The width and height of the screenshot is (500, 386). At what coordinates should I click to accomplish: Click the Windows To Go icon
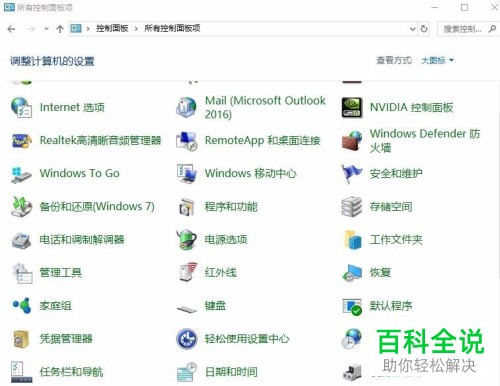21,174
